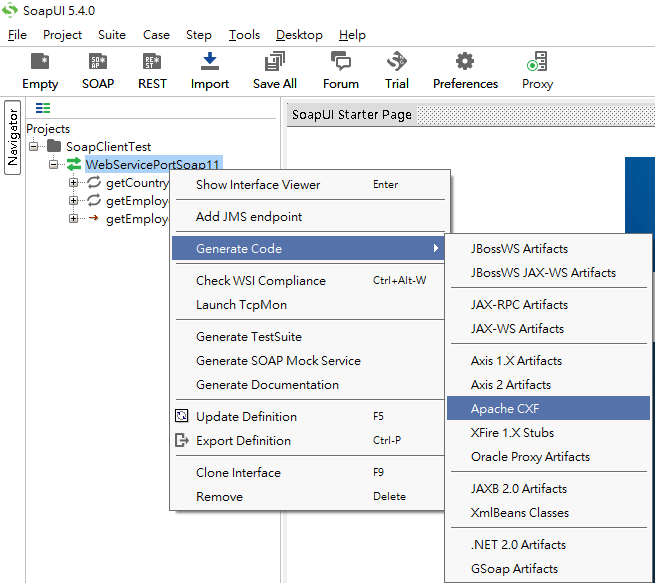Click the Proxy toolbar icon

pos(537,61)
